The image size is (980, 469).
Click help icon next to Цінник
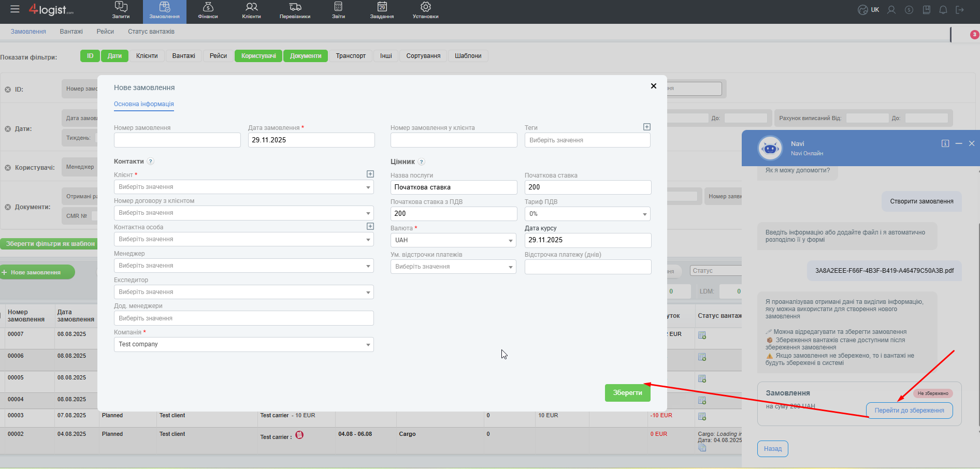click(x=421, y=162)
